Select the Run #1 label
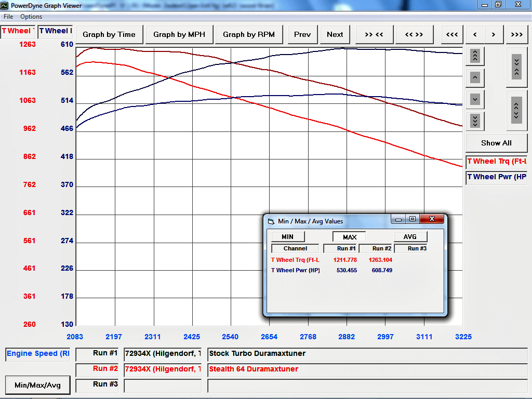 click(x=97, y=354)
